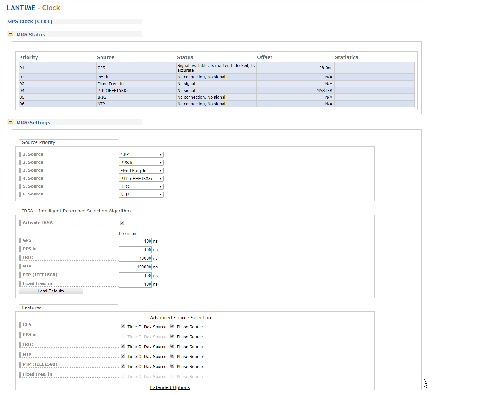Click the PTP (IEEE1588) precision input field
Viewport: 497px width, 395px height.
click(x=135, y=275)
